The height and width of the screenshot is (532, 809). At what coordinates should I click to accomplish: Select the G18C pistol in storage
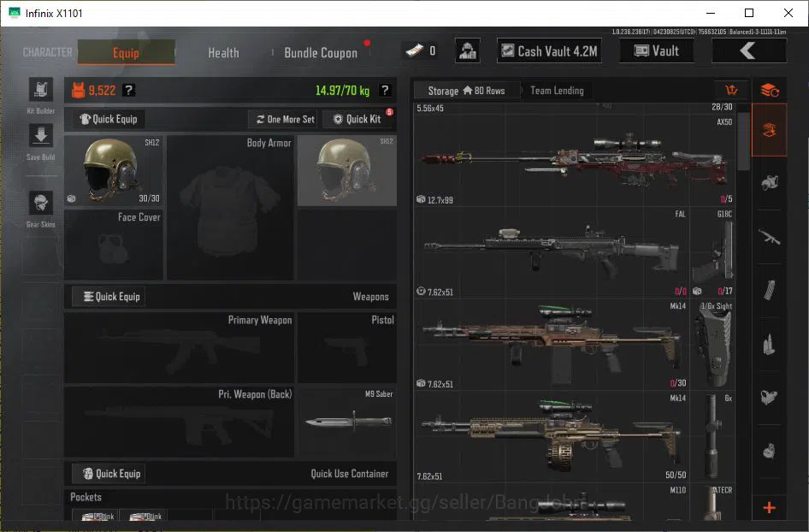[x=712, y=252]
